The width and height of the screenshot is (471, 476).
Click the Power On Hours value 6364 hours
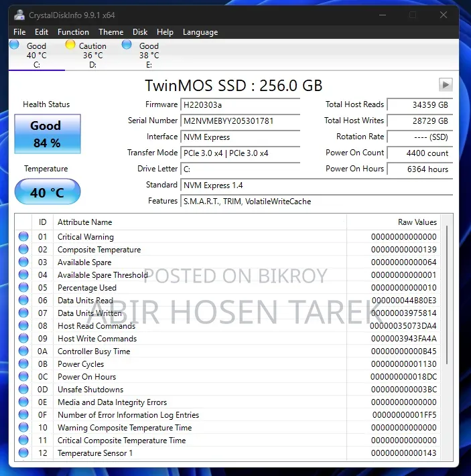click(x=420, y=169)
